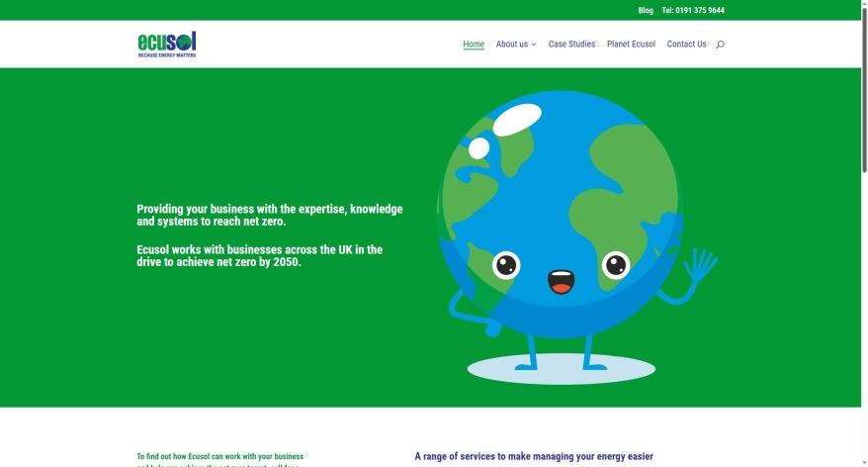Viewport: 868px width, 467px height.
Task: Expand the About us dropdown arrow
Action: click(x=534, y=45)
